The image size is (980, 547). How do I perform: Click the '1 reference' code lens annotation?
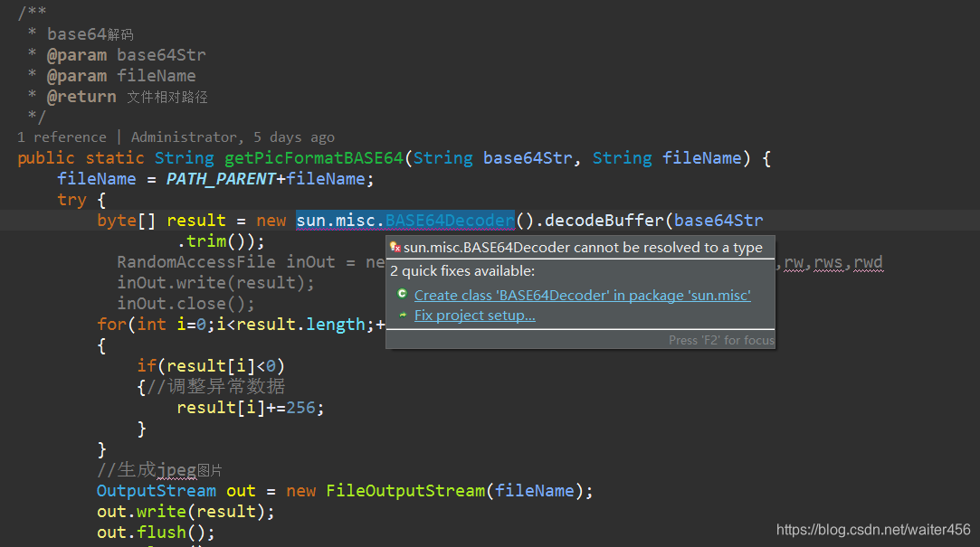(x=62, y=137)
